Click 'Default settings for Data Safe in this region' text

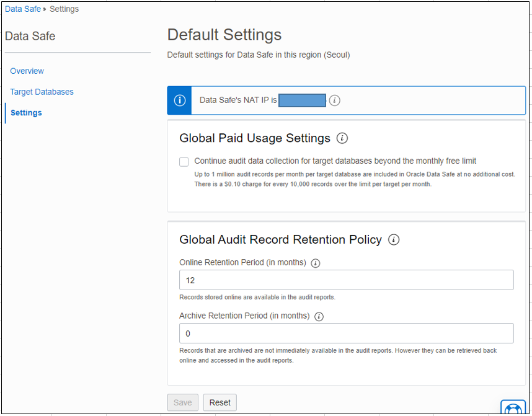(259, 55)
